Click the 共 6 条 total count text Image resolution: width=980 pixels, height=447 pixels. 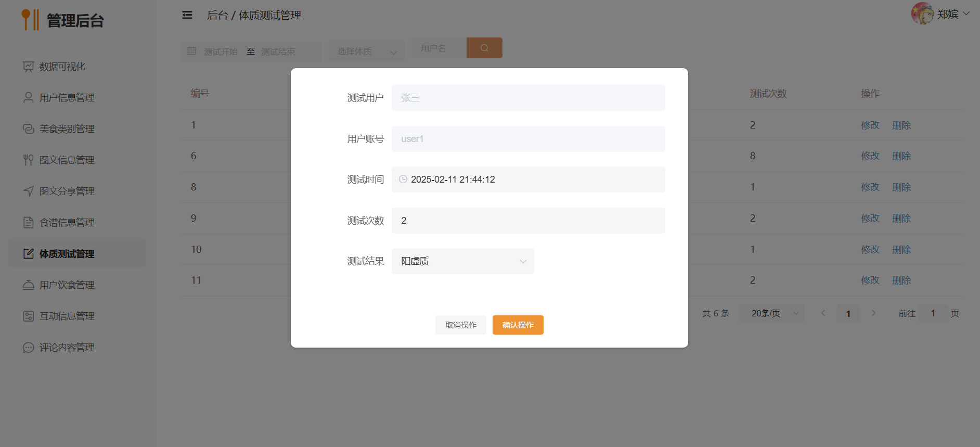pyautogui.click(x=716, y=313)
